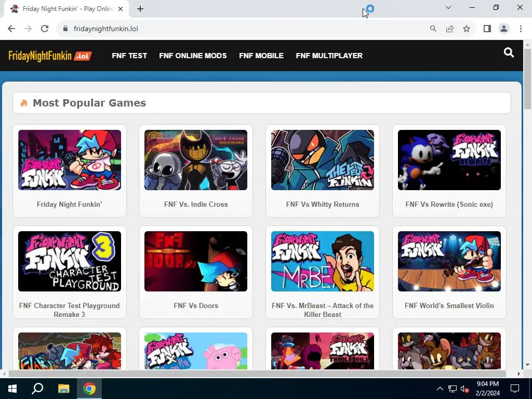Click the FNF Vs Whitty Returns title link
Screen dimensions: 532x399
[322, 204]
